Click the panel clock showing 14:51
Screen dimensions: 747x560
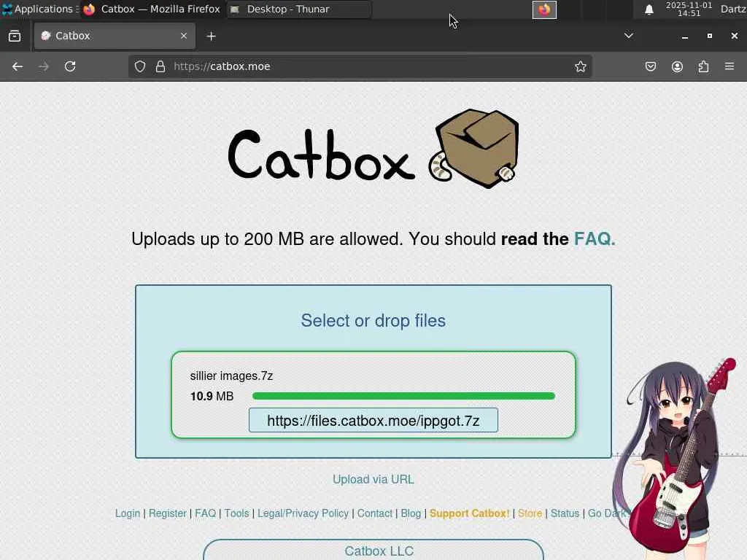click(689, 9)
